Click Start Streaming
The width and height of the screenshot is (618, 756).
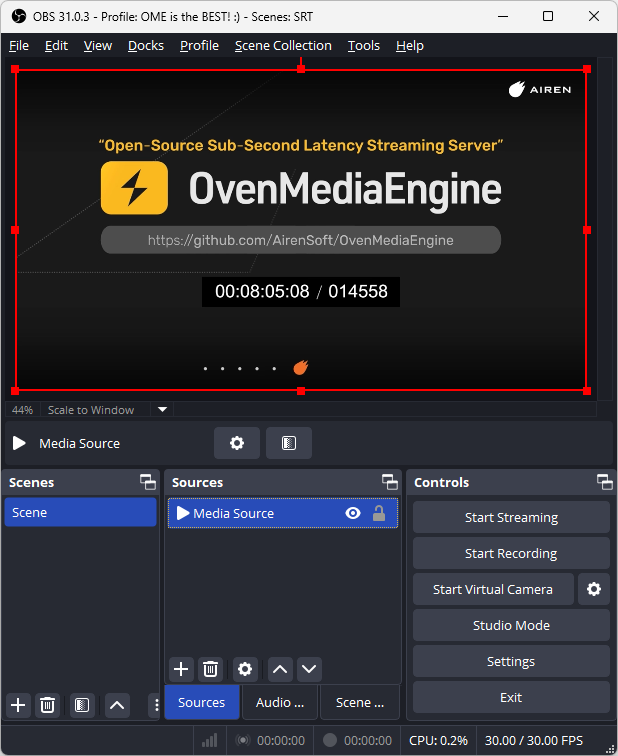coord(511,517)
